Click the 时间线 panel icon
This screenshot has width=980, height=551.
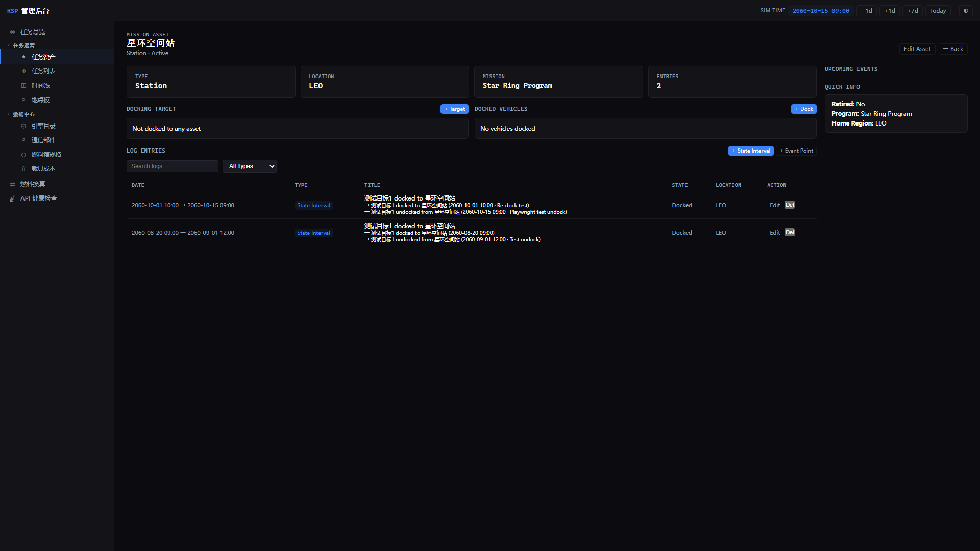(23, 86)
